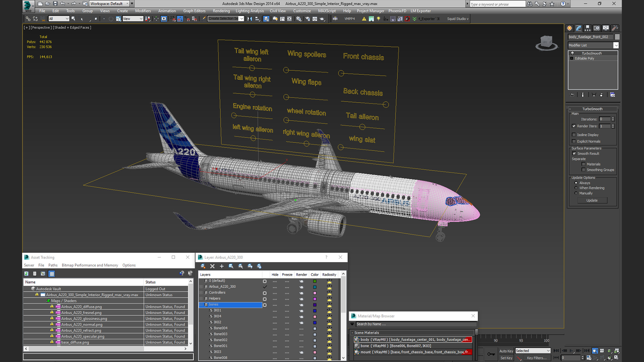The image size is (644, 362).
Task: Open the Modifier List dropdown
Action: coord(616,45)
